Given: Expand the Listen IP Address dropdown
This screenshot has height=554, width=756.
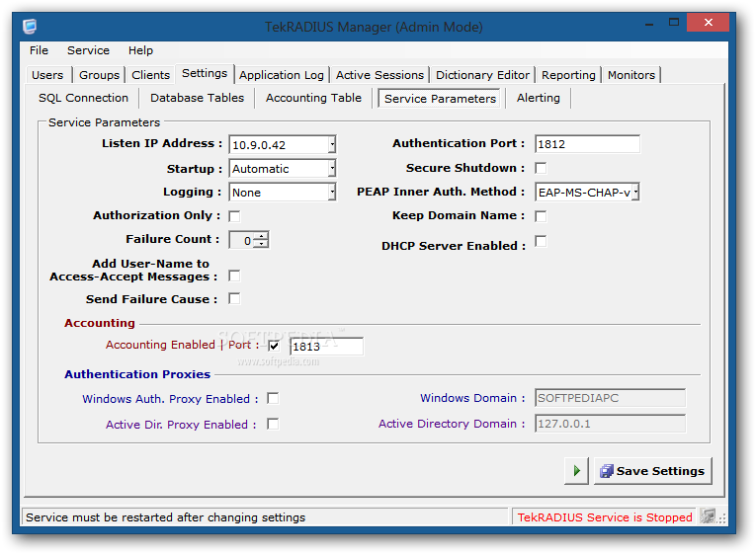Looking at the screenshot, I should [332, 144].
